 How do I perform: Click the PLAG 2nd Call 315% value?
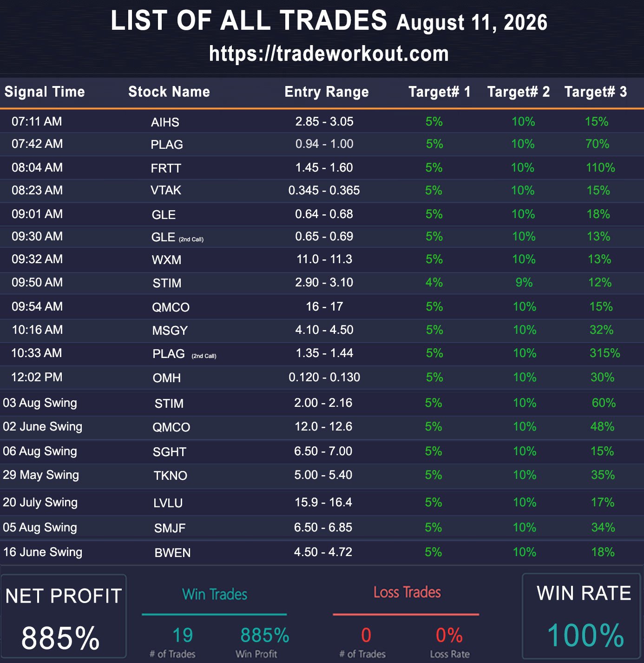pyautogui.click(x=605, y=353)
